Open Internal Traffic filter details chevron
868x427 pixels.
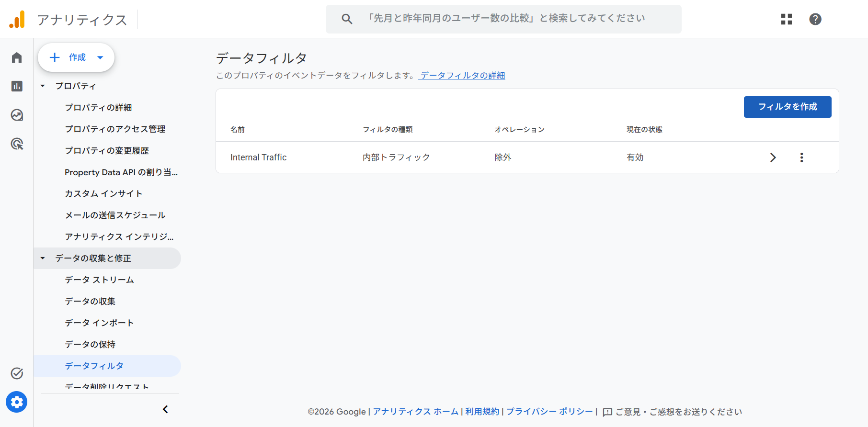tap(773, 157)
